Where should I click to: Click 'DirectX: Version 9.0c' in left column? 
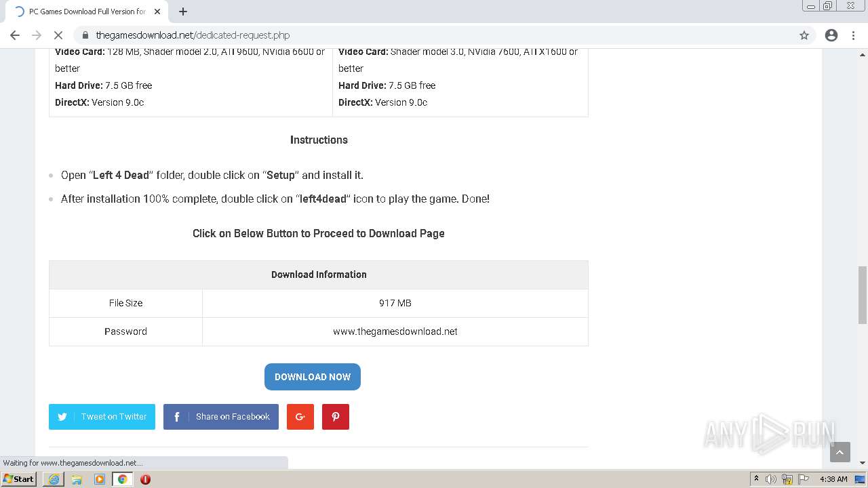point(99,102)
